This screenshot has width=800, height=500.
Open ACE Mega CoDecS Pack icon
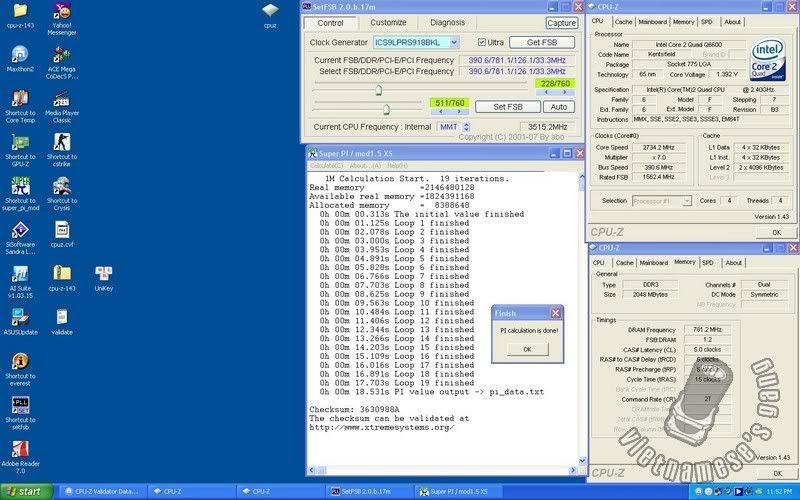click(62, 63)
